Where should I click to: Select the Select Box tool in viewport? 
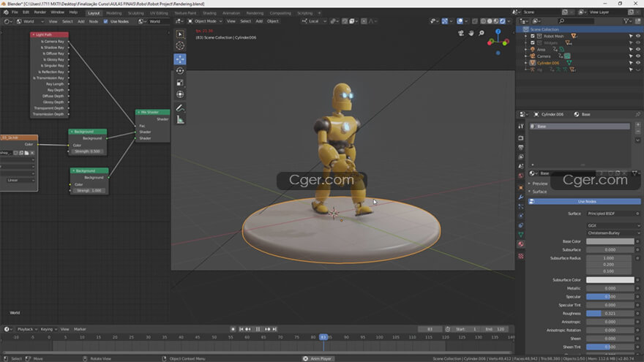click(x=180, y=34)
